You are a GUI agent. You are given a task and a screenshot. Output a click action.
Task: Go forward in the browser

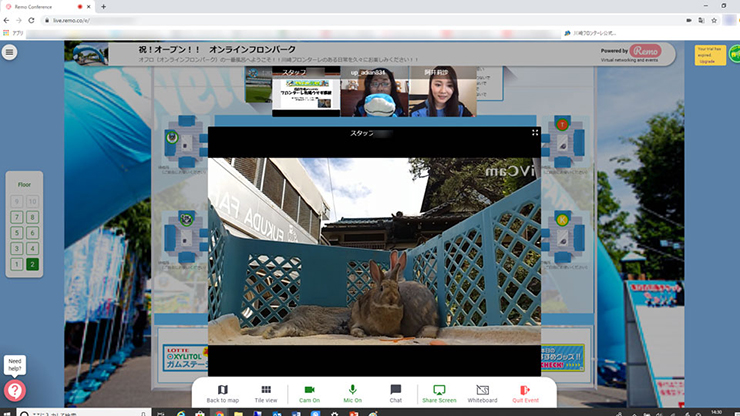(19, 20)
